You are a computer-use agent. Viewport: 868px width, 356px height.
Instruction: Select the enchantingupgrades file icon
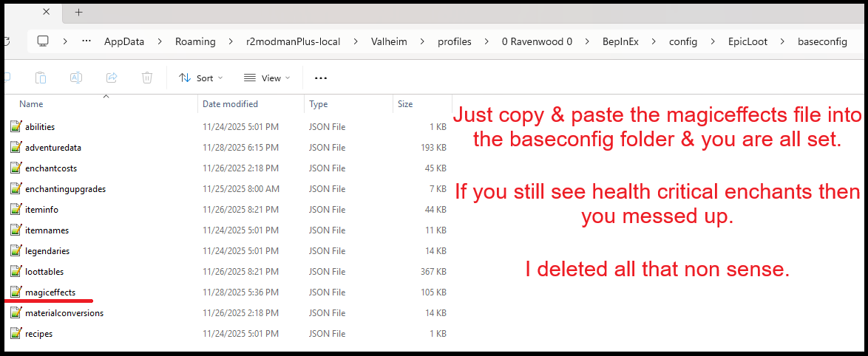pos(16,188)
